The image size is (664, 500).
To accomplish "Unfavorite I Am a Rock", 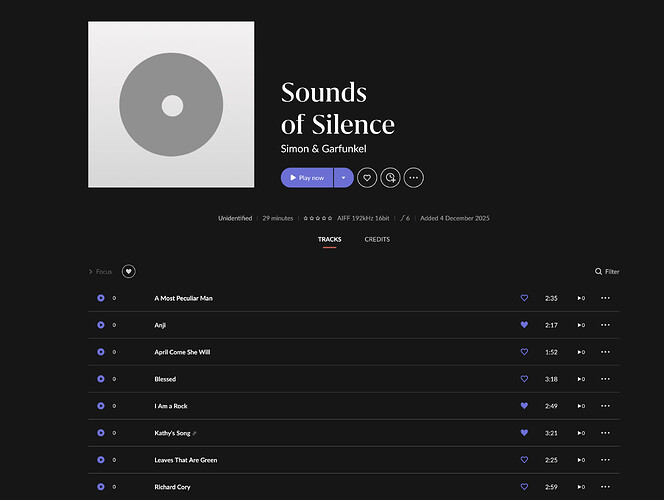I will pyautogui.click(x=524, y=406).
